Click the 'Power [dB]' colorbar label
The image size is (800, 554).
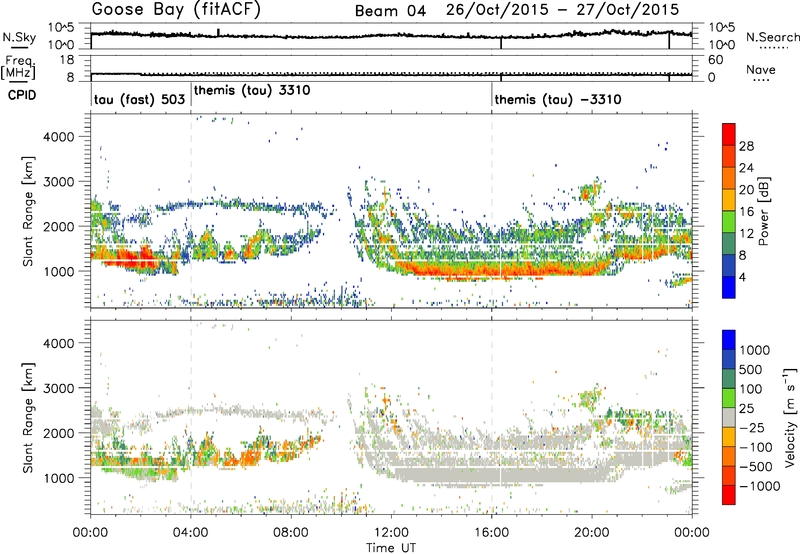pyautogui.click(x=764, y=211)
